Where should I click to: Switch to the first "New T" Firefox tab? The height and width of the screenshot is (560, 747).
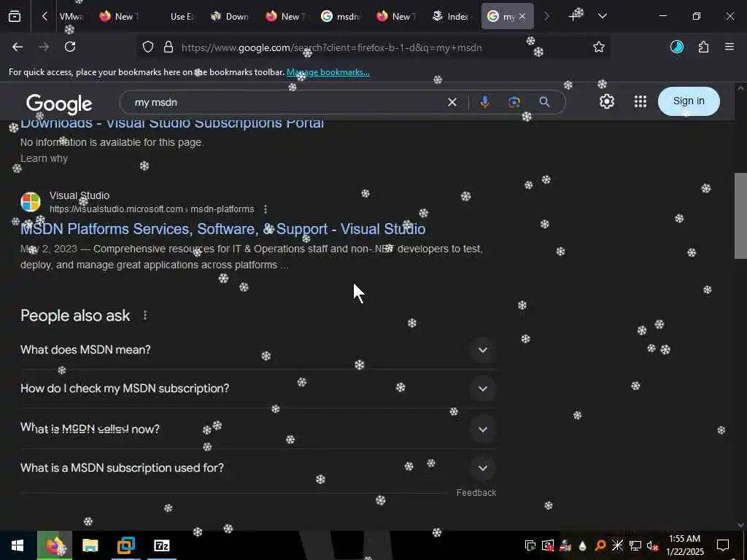tap(120, 17)
